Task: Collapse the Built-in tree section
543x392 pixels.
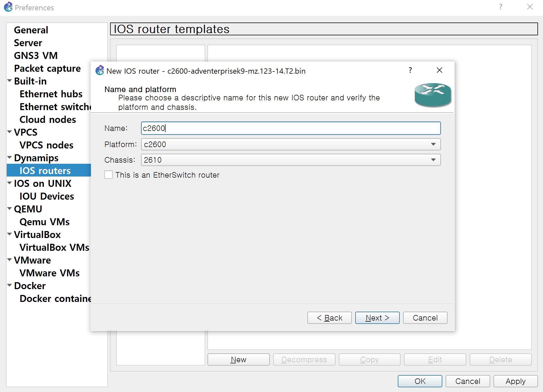Action: click(9, 81)
